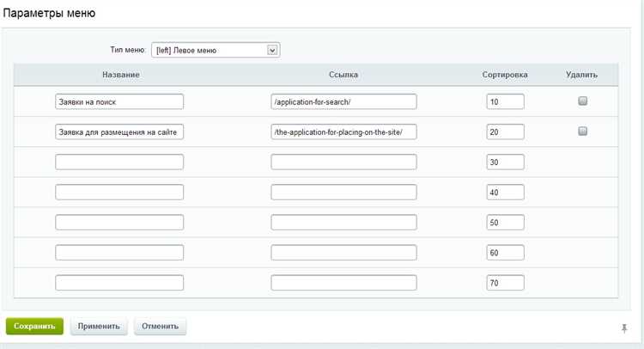
Task: Click the Параметры меню heading
Action: [49, 13]
